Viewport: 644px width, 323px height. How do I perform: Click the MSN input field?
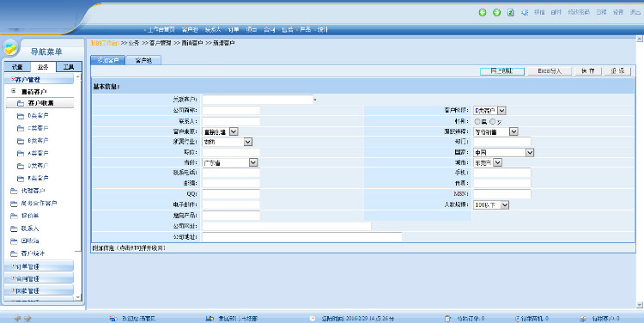pos(502,194)
